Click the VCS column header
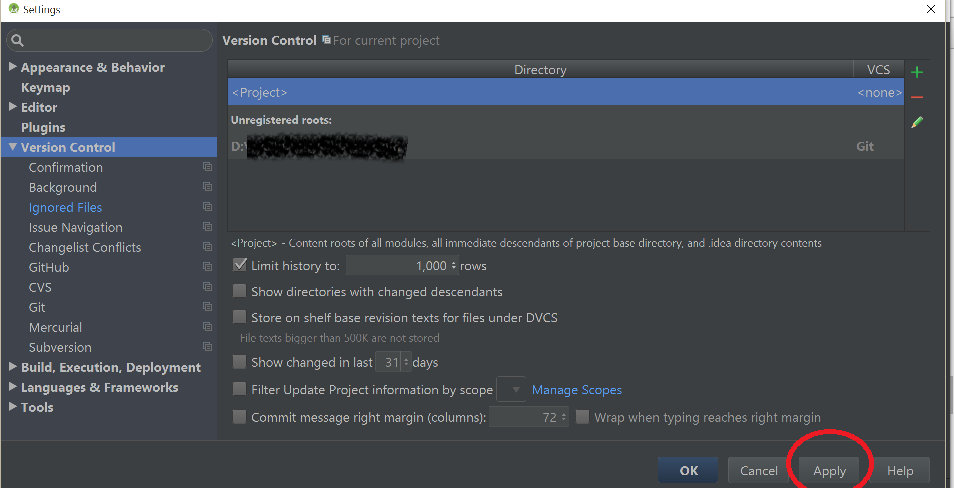954x488 pixels. pyautogui.click(x=879, y=69)
